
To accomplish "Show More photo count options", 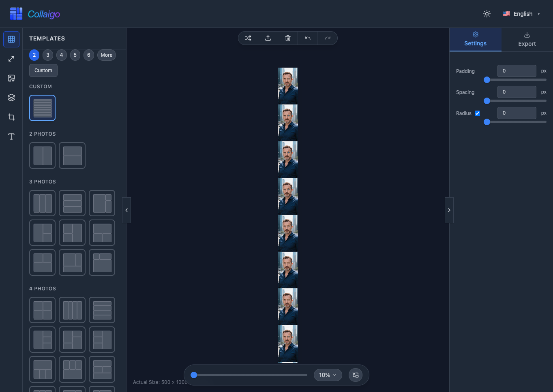I will coord(107,55).
